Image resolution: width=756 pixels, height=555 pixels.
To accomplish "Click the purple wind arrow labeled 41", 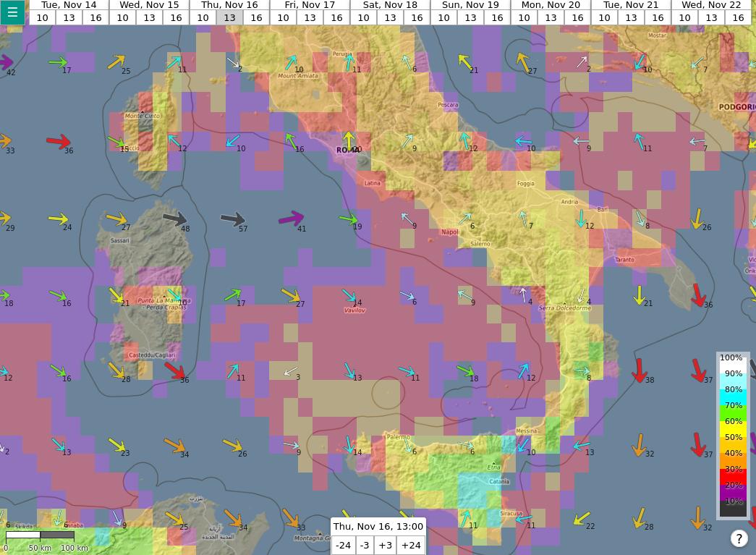I will (x=291, y=219).
